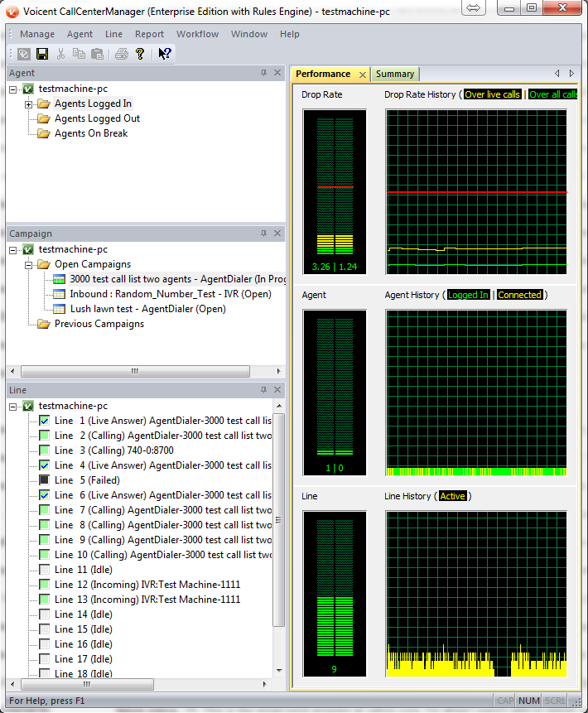The height and width of the screenshot is (713, 588).
Task: Open the yellow question mark About icon
Action: click(140, 54)
